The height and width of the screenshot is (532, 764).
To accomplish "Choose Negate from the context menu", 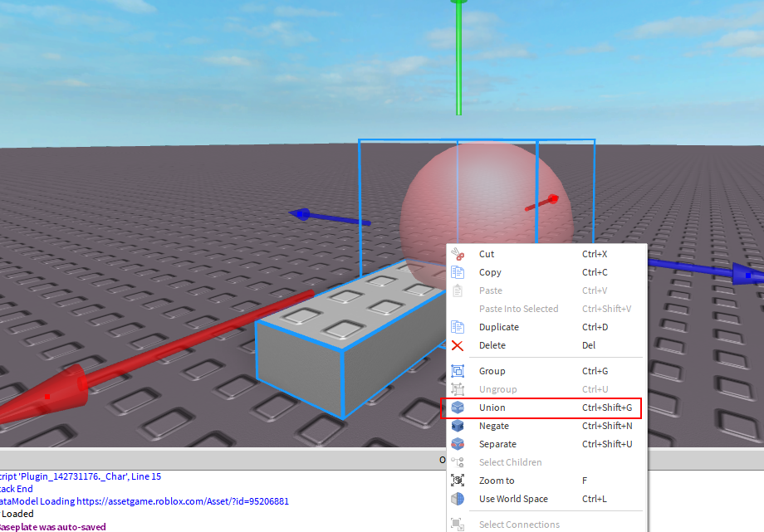I will pyautogui.click(x=546, y=426).
